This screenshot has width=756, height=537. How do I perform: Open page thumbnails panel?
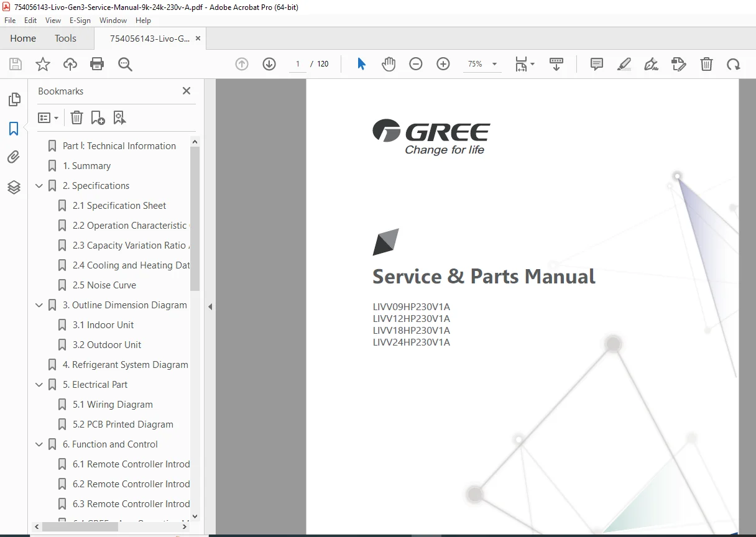point(14,99)
